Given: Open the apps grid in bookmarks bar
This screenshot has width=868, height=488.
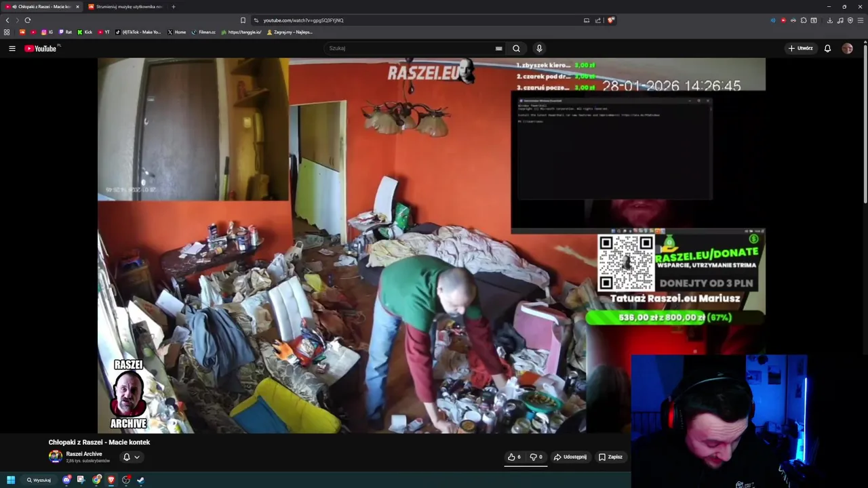Looking at the screenshot, I should click(x=7, y=32).
